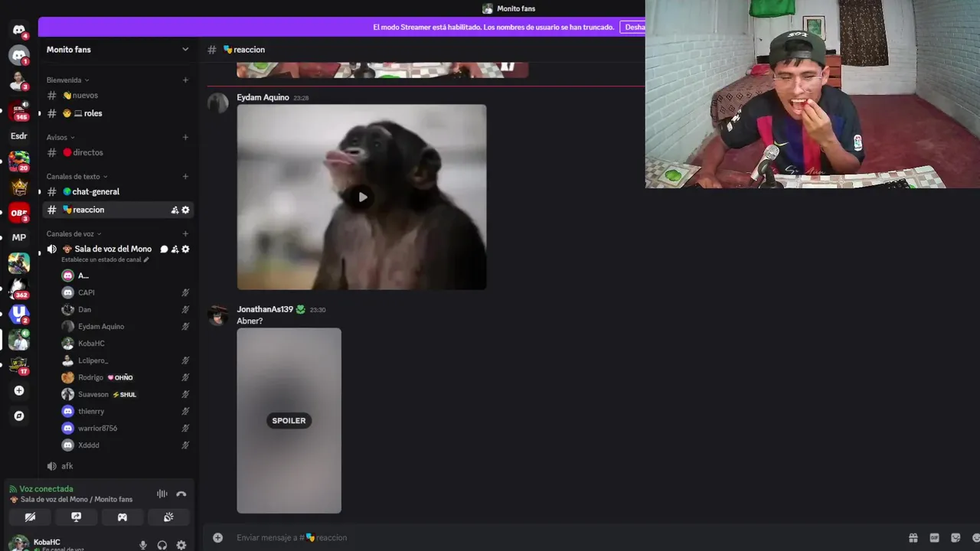980x551 pixels.
Task: Open voice channel chat bubble icon
Action: pyautogui.click(x=164, y=249)
